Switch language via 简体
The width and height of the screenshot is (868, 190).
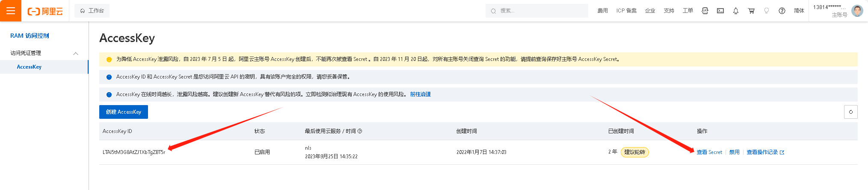(x=799, y=11)
